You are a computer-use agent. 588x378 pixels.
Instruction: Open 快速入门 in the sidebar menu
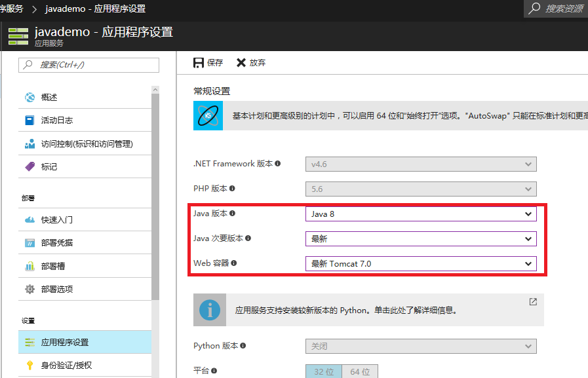85,220
